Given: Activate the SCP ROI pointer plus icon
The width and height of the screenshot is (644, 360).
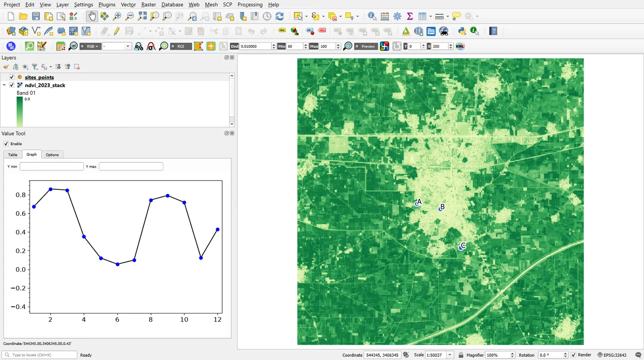Looking at the screenshot, I should 211,46.
